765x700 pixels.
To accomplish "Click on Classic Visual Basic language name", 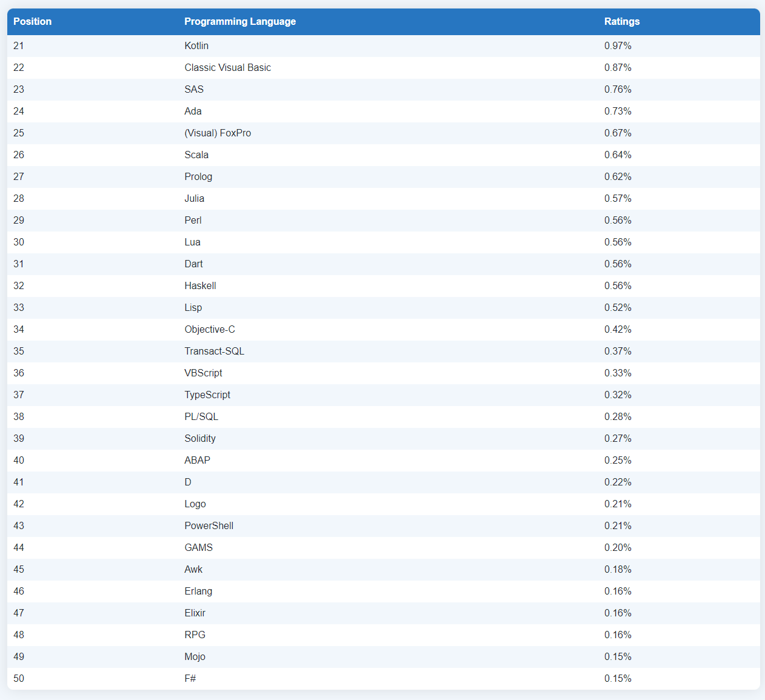I will [227, 68].
